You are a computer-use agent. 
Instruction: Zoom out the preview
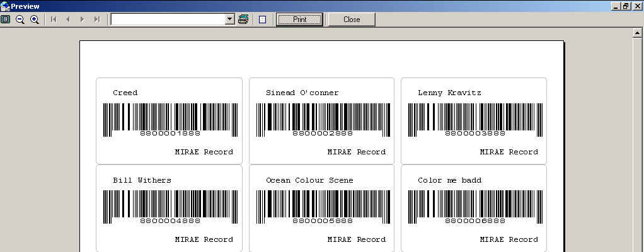pyautogui.click(x=20, y=20)
